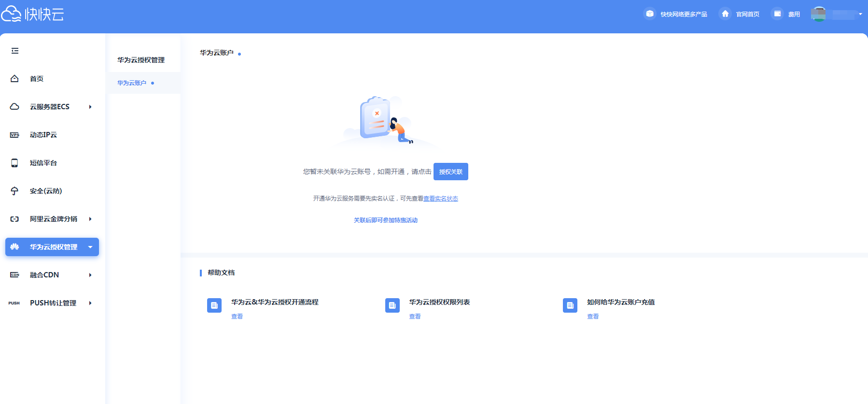Collapse sidebar with the menu fold icon
Image resolution: width=868 pixels, height=404 pixels.
tap(15, 51)
